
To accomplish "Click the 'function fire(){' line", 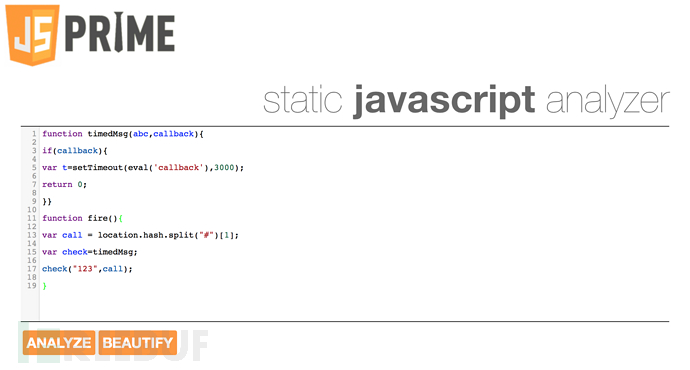I will [x=82, y=218].
